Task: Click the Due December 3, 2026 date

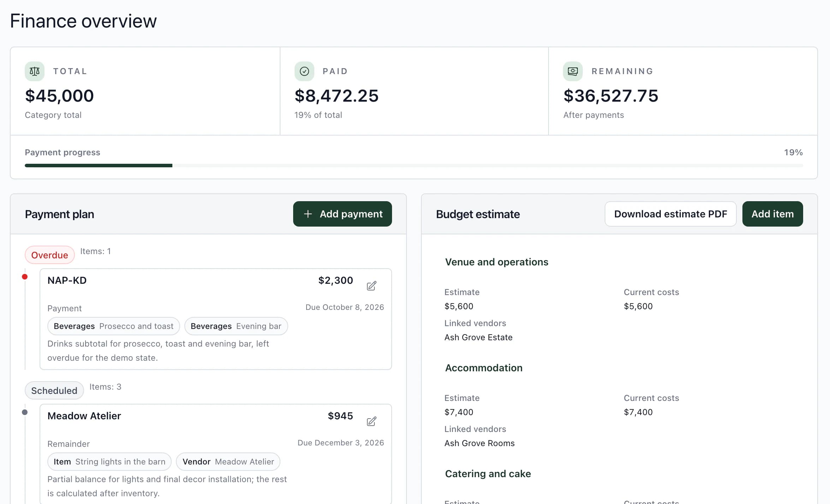Action: (340, 443)
